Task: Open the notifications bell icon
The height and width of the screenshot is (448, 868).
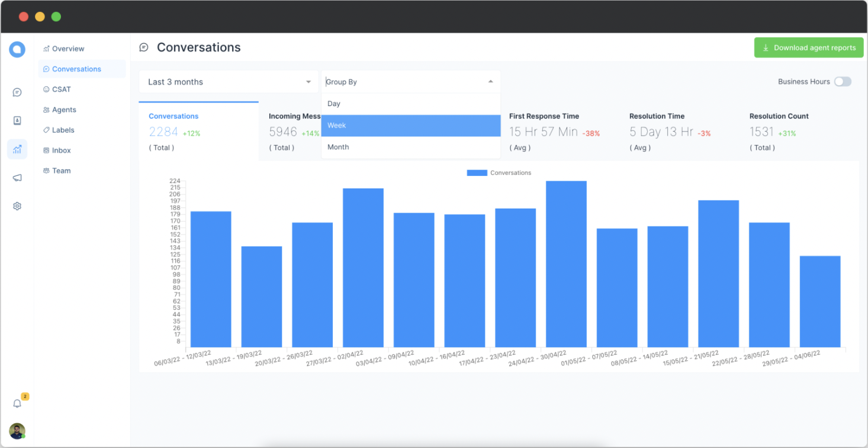Action: 17,404
